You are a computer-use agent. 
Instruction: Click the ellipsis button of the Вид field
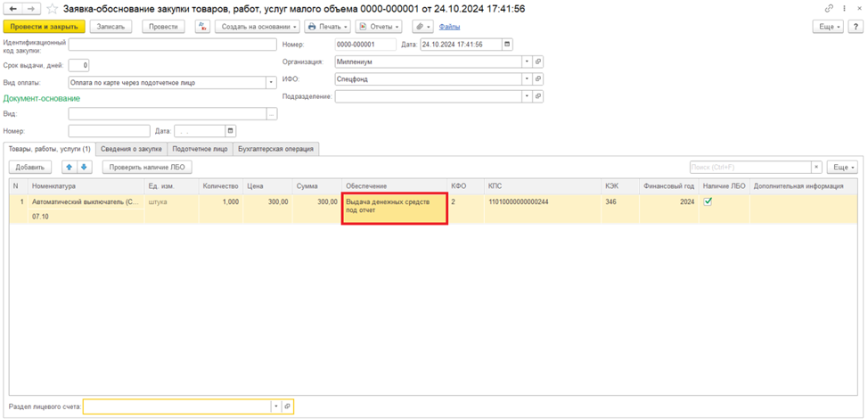click(271, 113)
